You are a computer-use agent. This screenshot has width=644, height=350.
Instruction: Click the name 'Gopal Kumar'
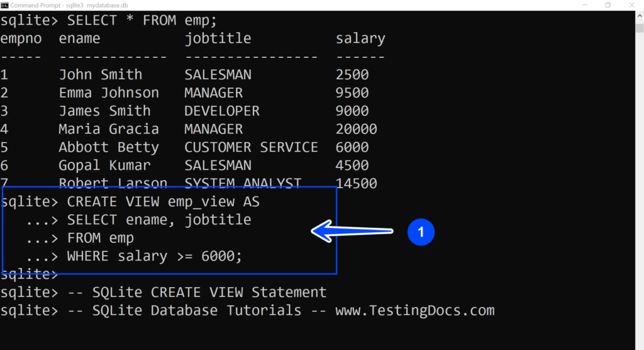(x=105, y=166)
